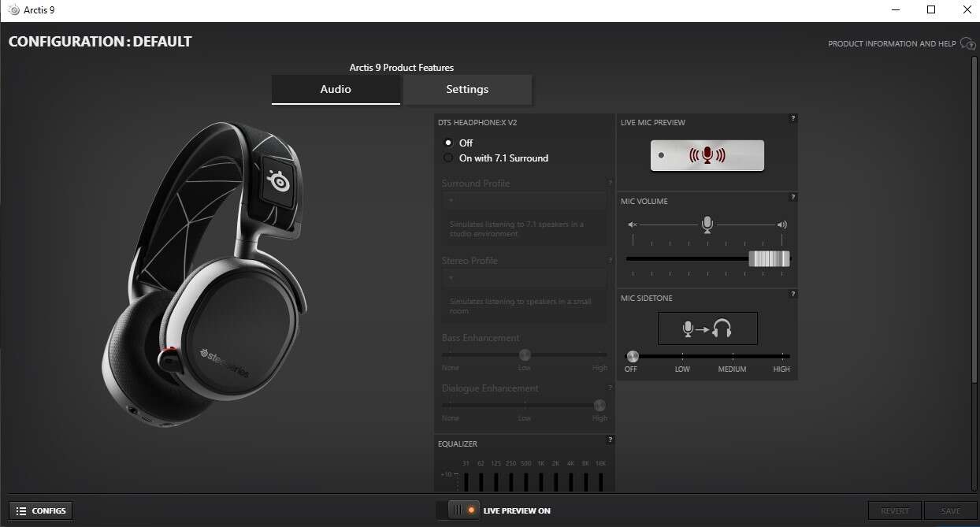Select the Audio tab
Viewport: 980px width, 527px height.
(336, 90)
